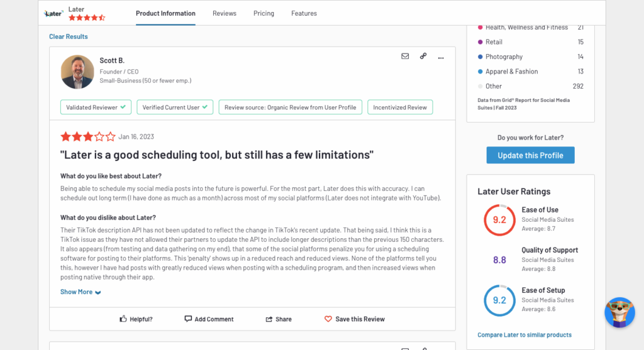The height and width of the screenshot is (350, 644).
Task: Select the Photography industry legend dot
Action: pyautogui.click(x=480, y=57)
